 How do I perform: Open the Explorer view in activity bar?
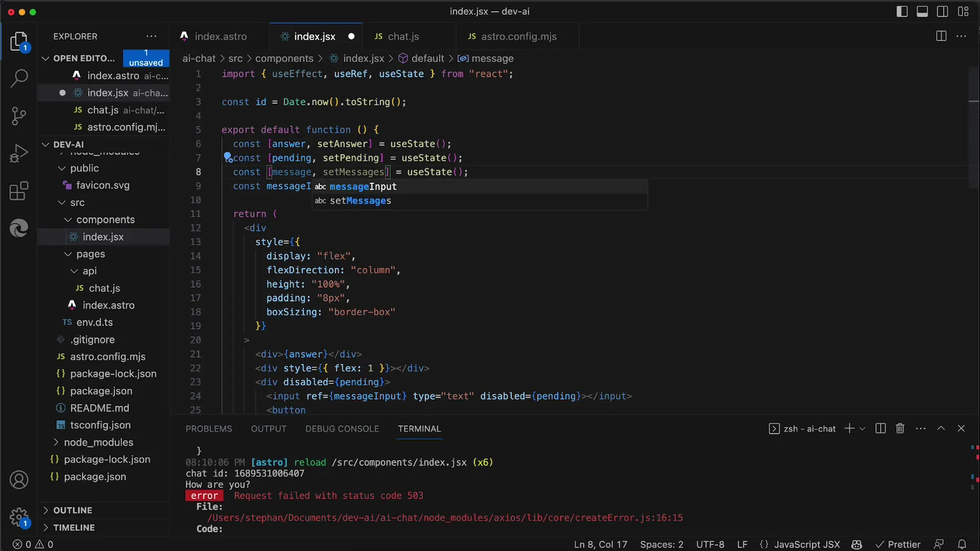point(19,42)
